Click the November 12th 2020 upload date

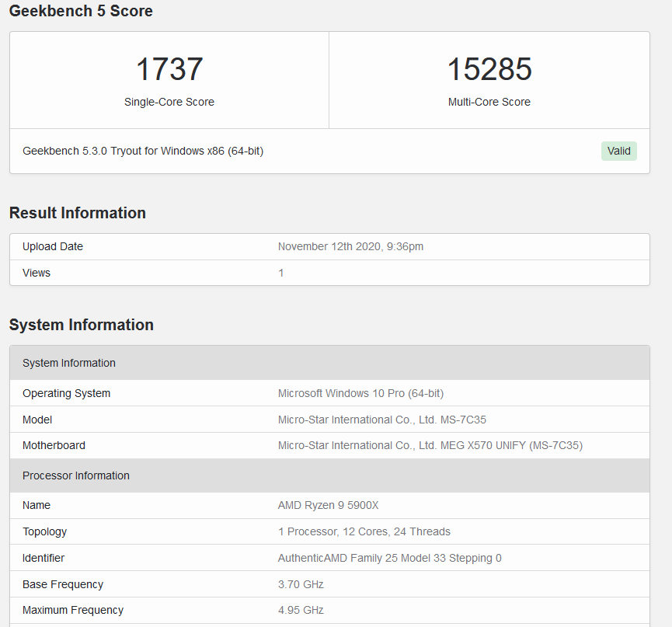(x=350, y=246)
